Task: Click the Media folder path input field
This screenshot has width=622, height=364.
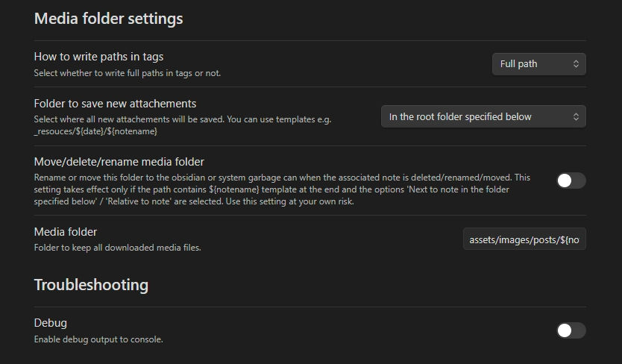Action: click(524, 240)
